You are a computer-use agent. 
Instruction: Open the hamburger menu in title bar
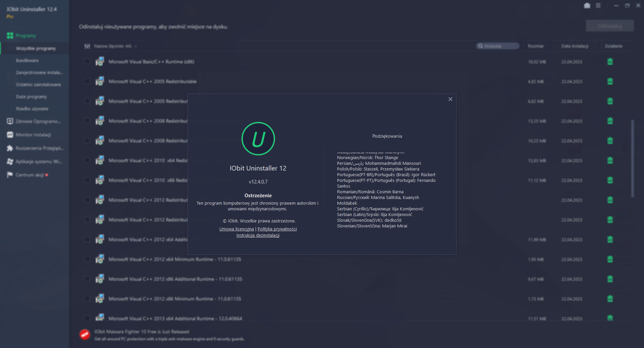coord(598,6)
